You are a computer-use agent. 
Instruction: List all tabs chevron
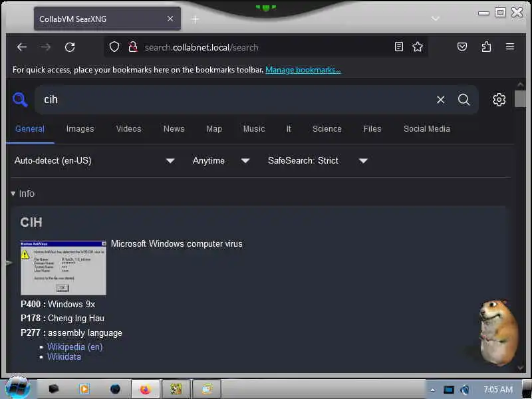point(436,19)
